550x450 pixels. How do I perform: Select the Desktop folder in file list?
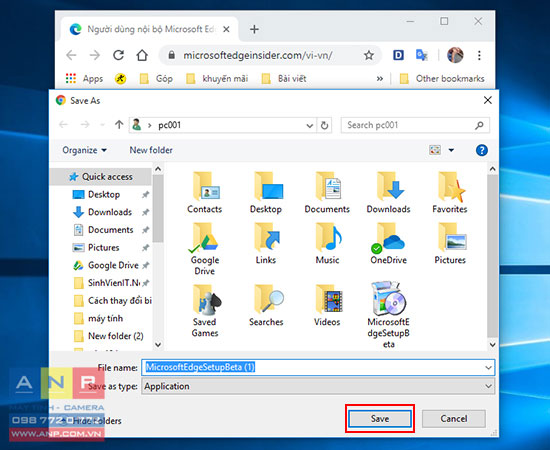[266, 193]
